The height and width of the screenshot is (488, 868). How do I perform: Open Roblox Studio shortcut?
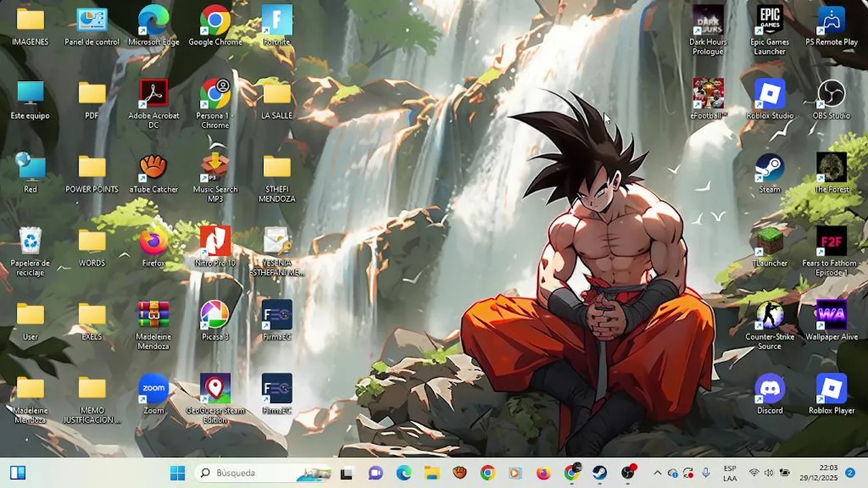770,100
